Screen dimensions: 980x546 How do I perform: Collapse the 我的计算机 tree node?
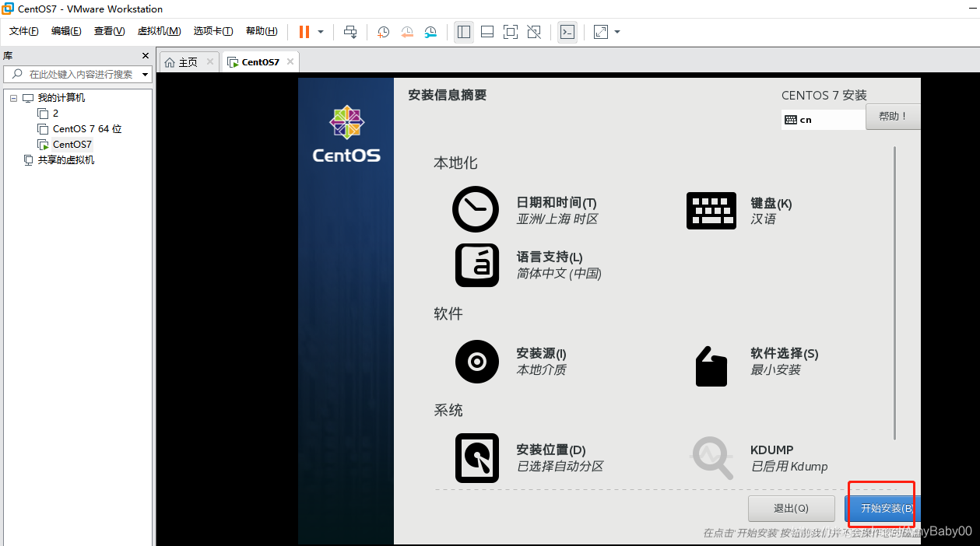pos(12,98)
